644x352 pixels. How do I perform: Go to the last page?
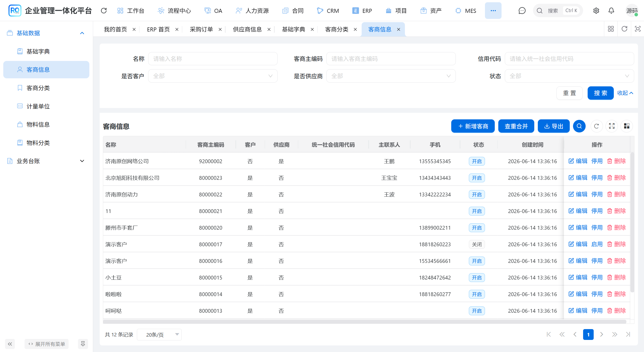pos(628,334)
